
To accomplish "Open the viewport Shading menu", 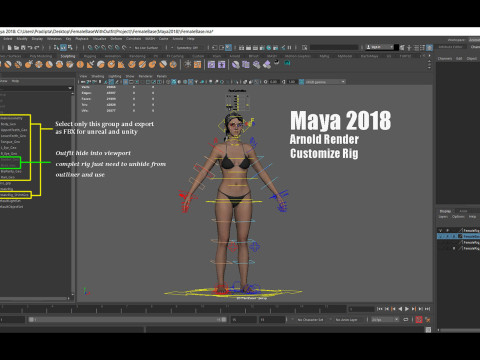I will click(x=98, y=76).
